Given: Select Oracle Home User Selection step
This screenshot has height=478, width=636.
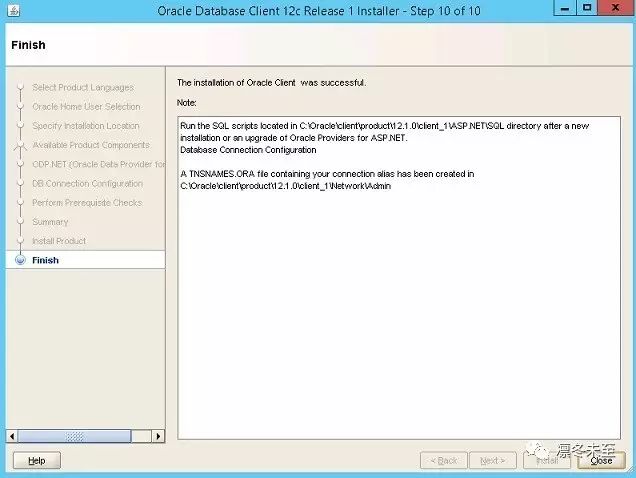Looking at the screenshot, I should (86, 107).
